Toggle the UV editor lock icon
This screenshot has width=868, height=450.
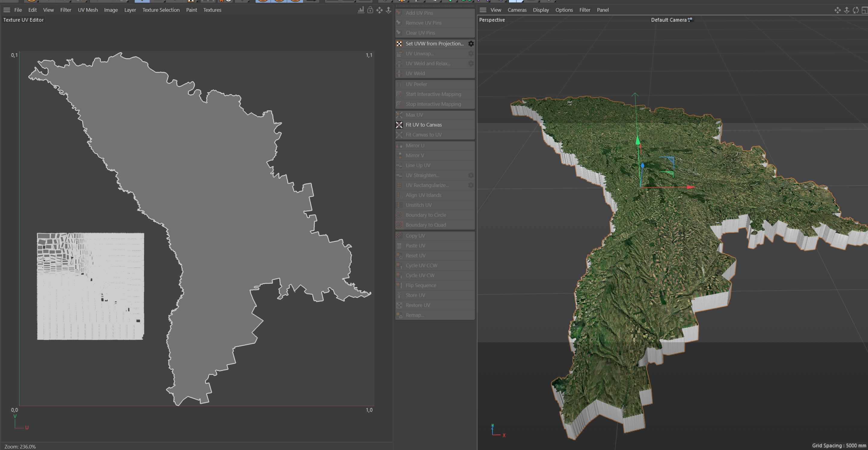pyautogui.click(x=370, y=10)
